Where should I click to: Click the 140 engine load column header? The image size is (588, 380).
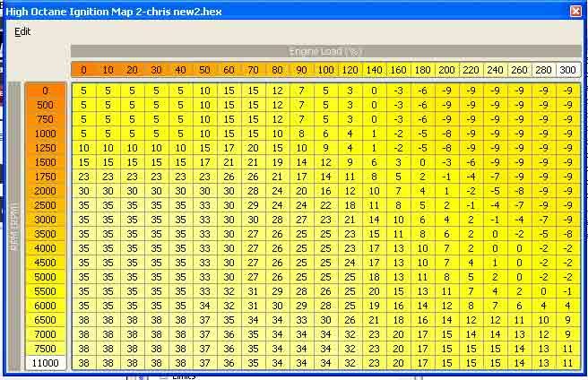[x=375, y=70]
